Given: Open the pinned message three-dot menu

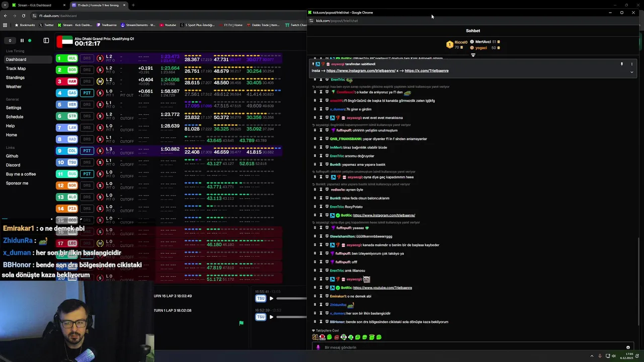Looking at the screenshot, I should (x=632, y=64).
